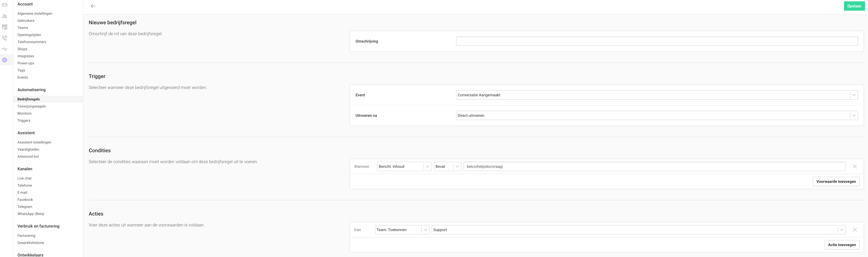This screenshot has width=868, height=257.
Task: Open the inbox icon in the sidebar
Action: pyautogui.click(x=5, y=5)
